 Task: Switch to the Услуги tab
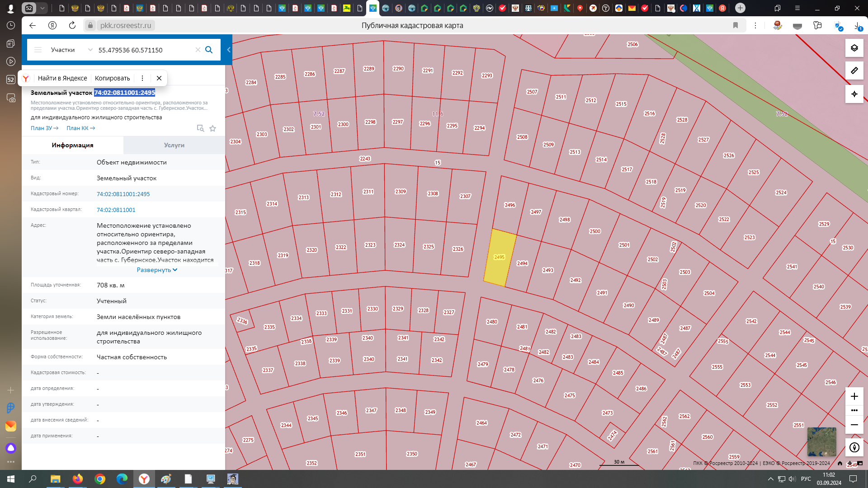(x=174, y=145)
